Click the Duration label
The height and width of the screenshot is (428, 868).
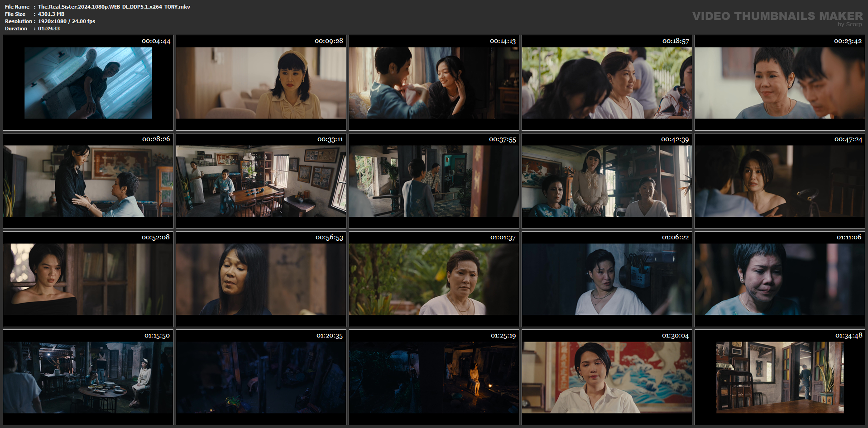tap(16, 29)
